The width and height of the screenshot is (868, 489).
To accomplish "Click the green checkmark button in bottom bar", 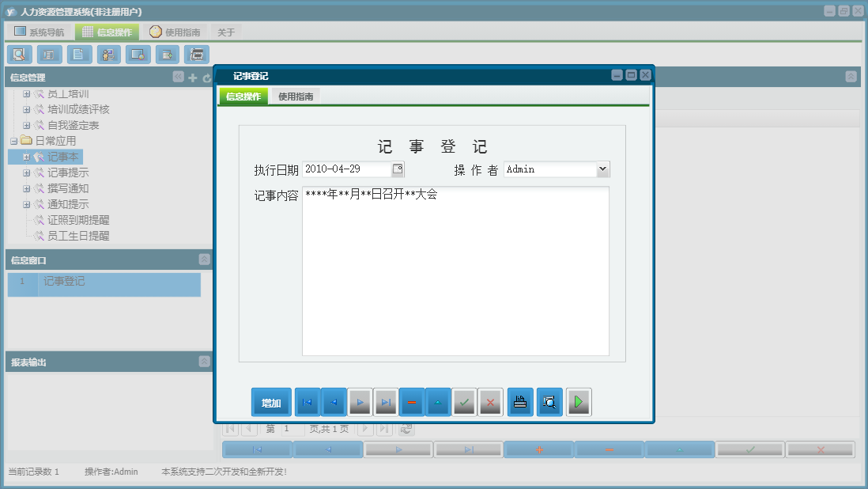I will [x=750, y=449].
